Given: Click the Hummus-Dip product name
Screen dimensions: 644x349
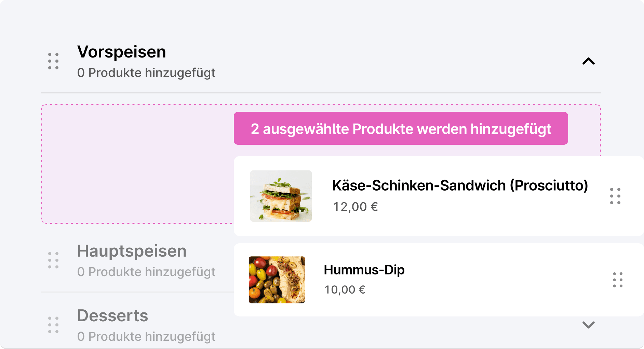Looking at the screenshot, I should (364, 270).
